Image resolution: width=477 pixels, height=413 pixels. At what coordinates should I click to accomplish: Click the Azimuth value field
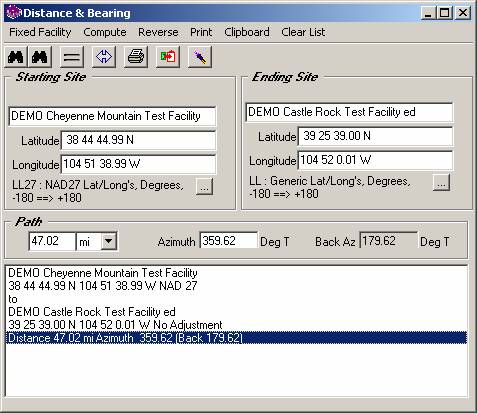(x=229, y=241)
